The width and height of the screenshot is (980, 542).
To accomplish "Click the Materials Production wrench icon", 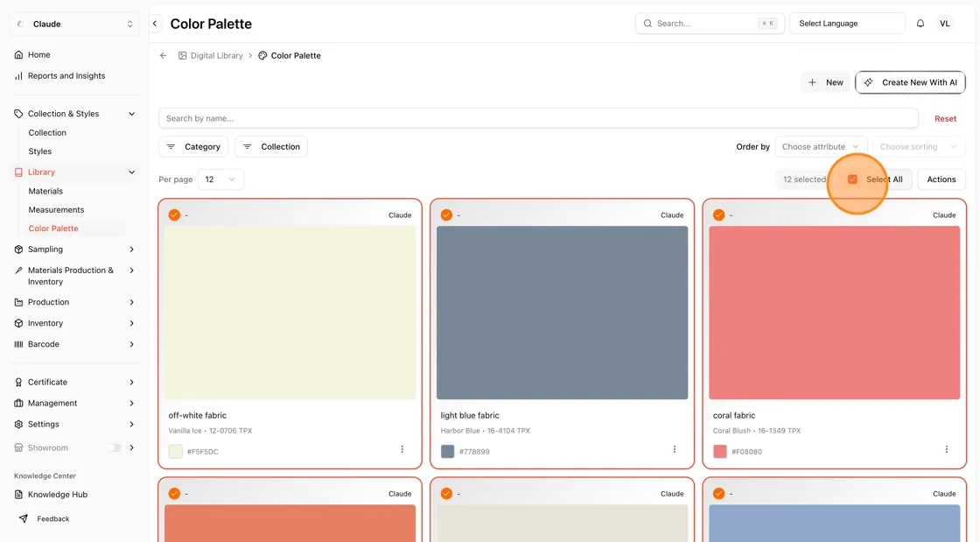I will 18,271.
